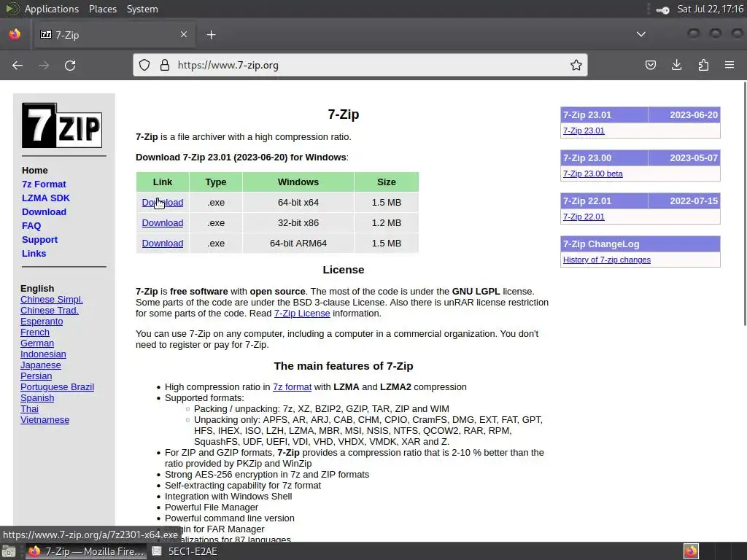The image size is (747, 560).
Task: Open the Download sidebar link
Action: pos(44,212)
